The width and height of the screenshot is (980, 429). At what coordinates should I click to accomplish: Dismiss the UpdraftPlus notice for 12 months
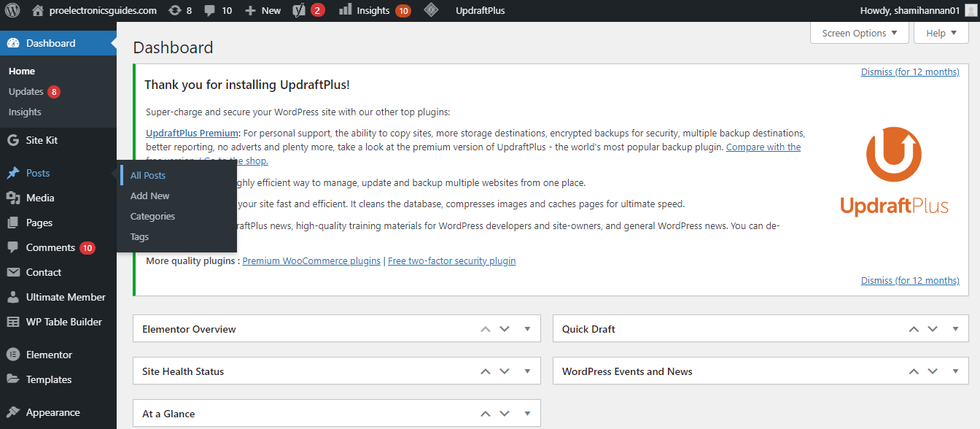click(909, 71)
